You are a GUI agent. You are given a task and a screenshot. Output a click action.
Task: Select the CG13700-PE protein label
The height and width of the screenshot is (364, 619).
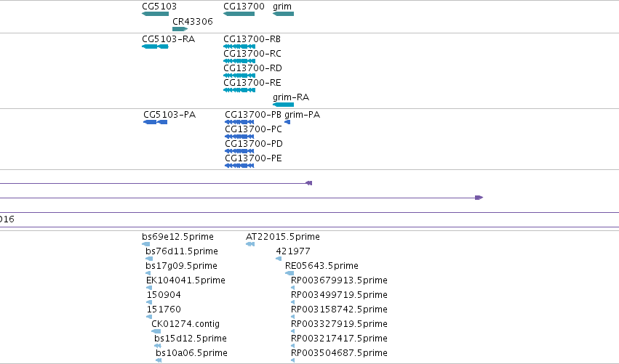tap(253, 158)
